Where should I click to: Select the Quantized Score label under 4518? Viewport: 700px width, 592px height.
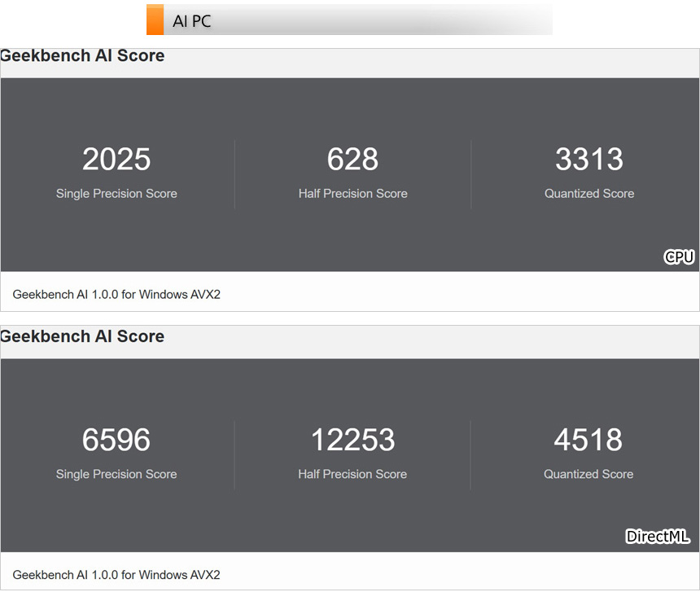[x=588, y=474]
